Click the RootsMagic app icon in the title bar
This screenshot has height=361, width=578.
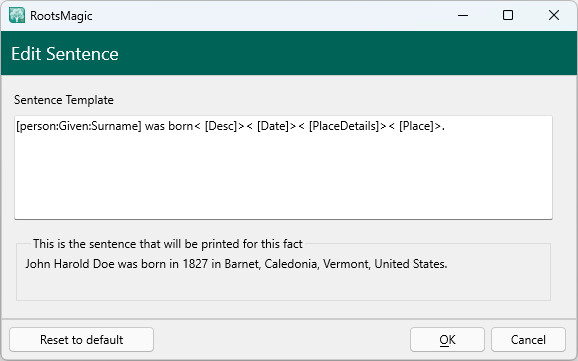click(x=17, y=15)
